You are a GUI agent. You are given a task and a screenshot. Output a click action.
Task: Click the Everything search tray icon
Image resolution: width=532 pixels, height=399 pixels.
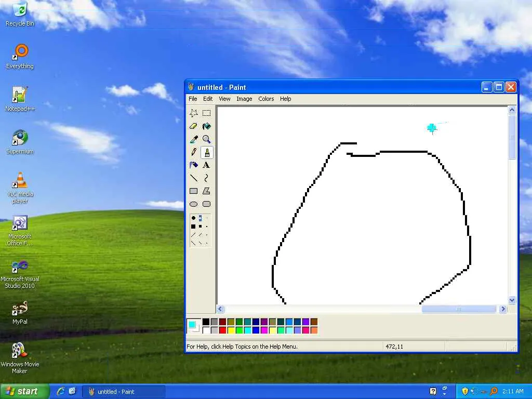coord(494,391)
